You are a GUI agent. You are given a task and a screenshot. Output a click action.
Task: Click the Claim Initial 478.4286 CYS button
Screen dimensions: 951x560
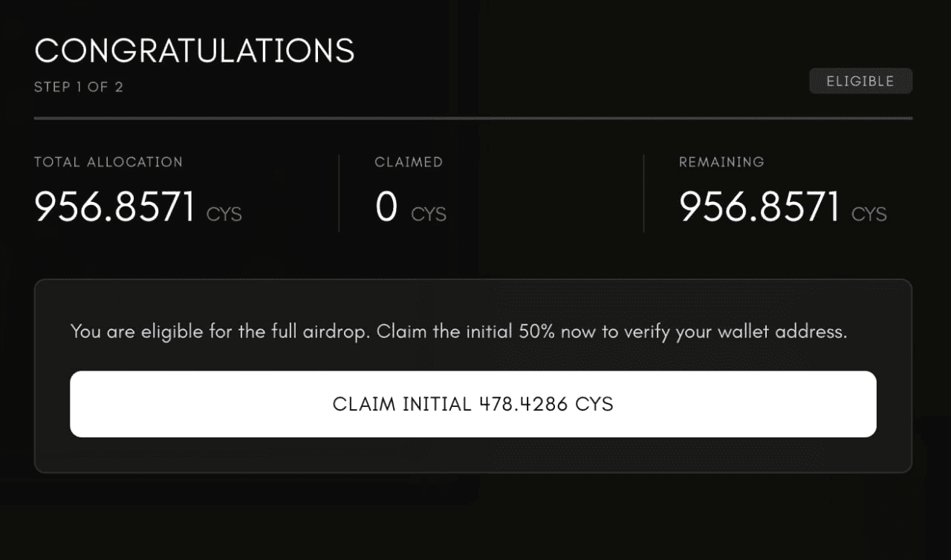[473, 404]
